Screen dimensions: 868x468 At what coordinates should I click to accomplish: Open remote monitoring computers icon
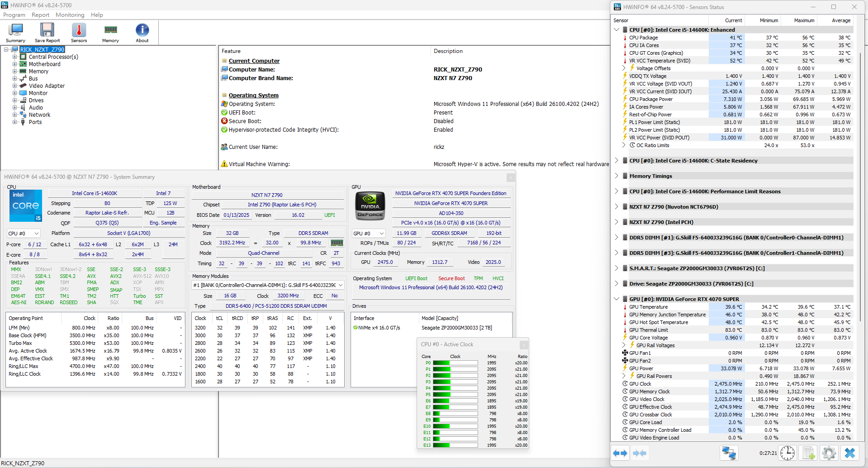tap(729, 453)
